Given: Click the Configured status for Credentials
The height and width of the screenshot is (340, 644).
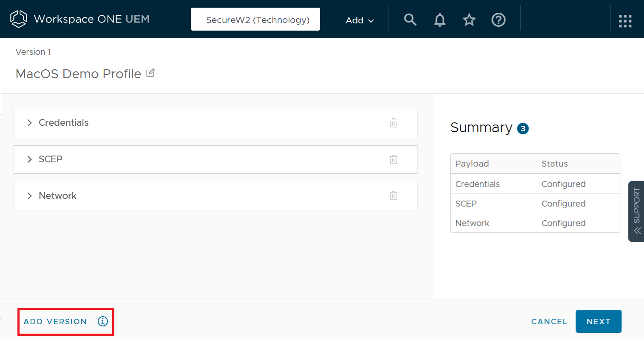Looking at the screenshot, I should (564, 184).
